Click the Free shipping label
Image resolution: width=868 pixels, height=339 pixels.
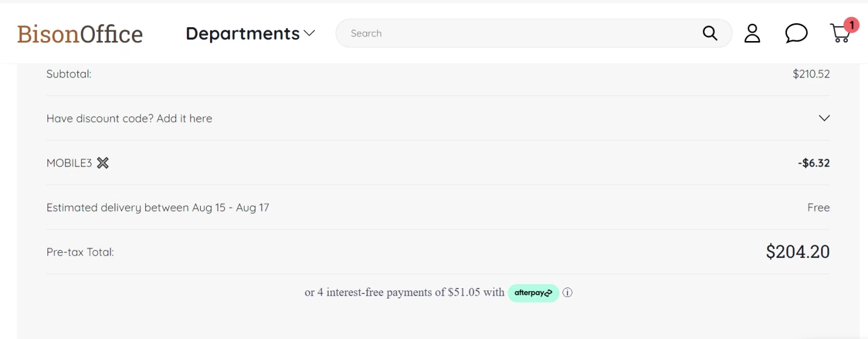click(819, 208)
